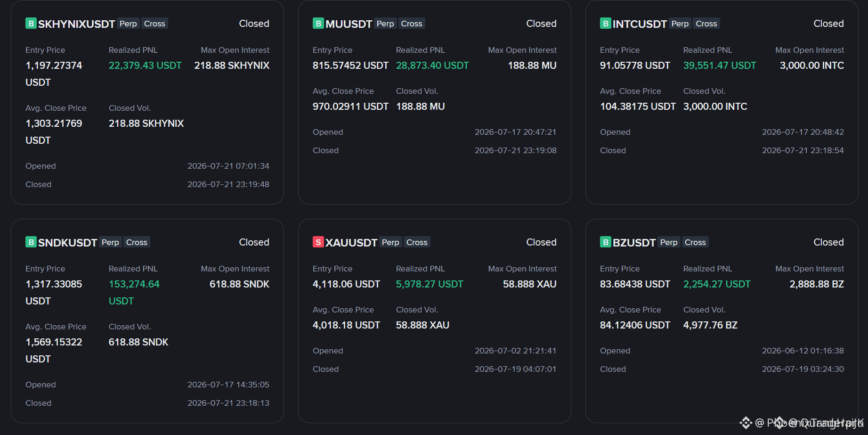Select the Perp tag on XAUUSDT card
This screenshot has height=435, width=868.
[390, 242]
